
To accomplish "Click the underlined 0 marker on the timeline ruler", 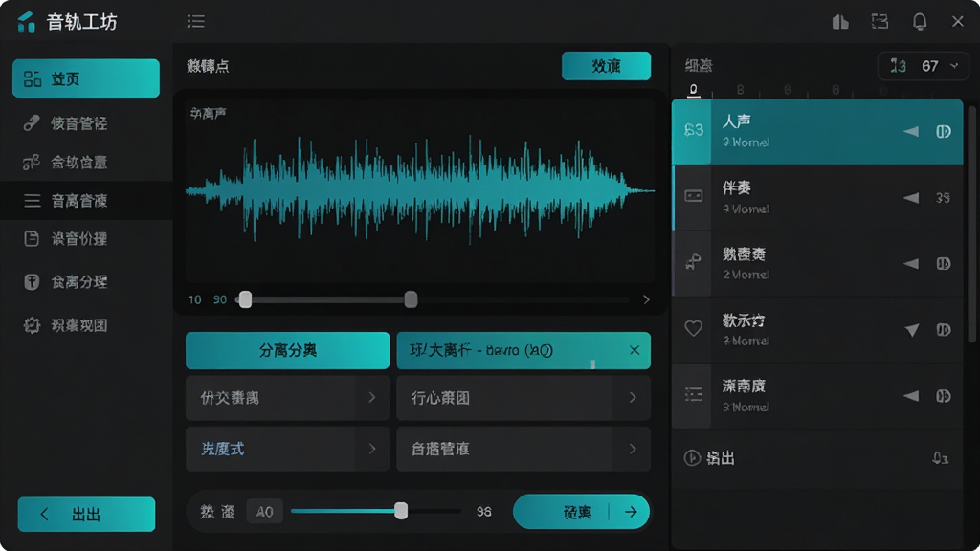I will tap(693, 89).
